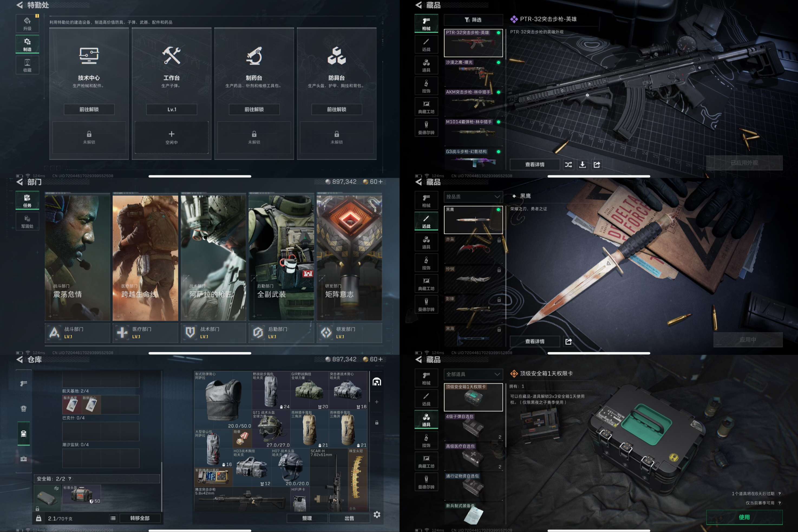Image resolution: width=798 pixels, height=532 pixels.
Task: Click 前往解锁 under 制药台
Action: tap(254, 109)
